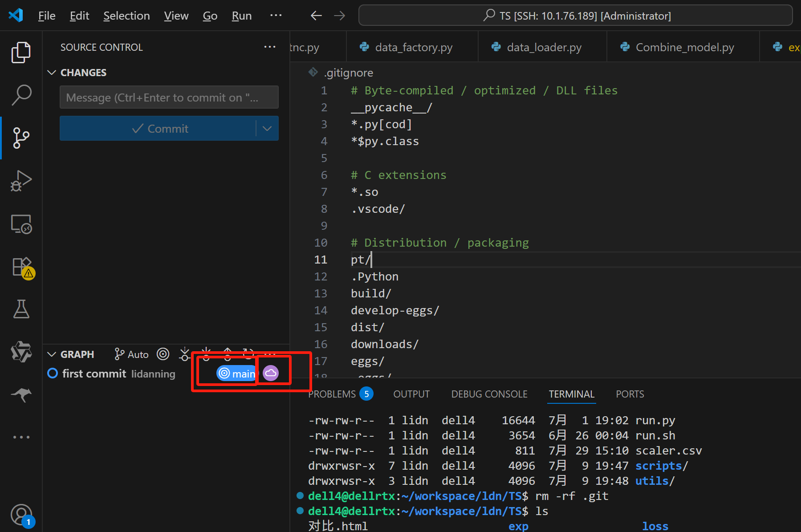
Task: Click the '# C extensions' comment line
Action: (398, 175)
